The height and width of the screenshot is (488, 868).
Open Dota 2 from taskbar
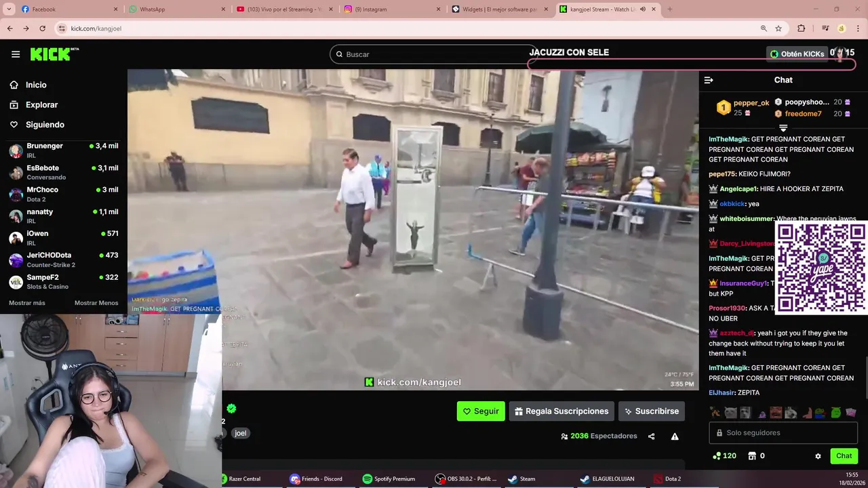(667, 479)
